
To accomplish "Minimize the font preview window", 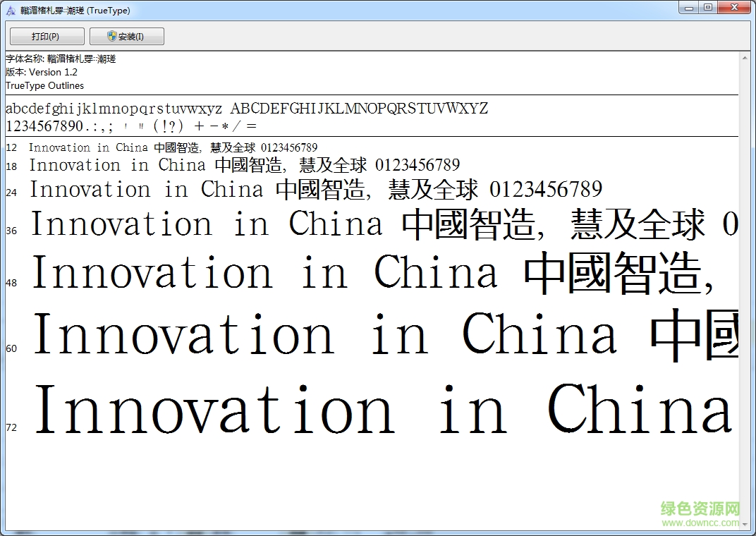I will (688, 8).
